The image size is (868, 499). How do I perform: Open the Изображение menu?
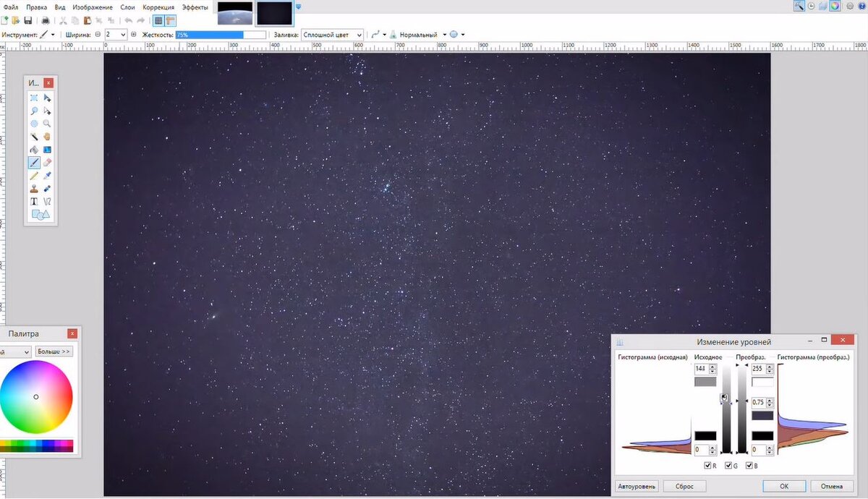click(x=93, y=7)
